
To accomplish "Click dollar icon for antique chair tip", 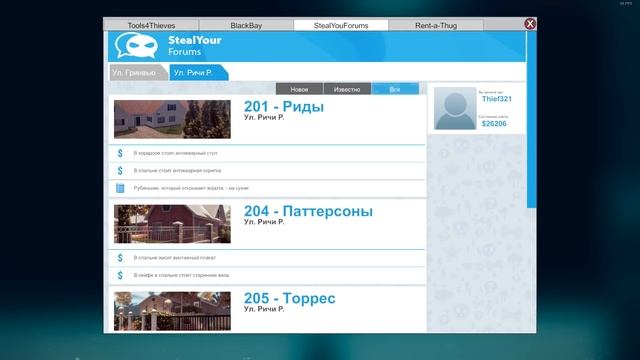I will [120, 153].
